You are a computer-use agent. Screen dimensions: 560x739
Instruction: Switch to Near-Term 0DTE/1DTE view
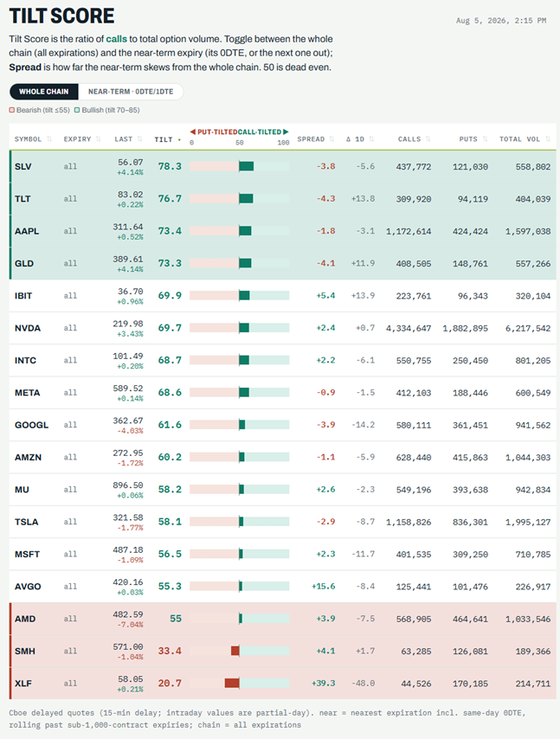[x=131, y=92]
